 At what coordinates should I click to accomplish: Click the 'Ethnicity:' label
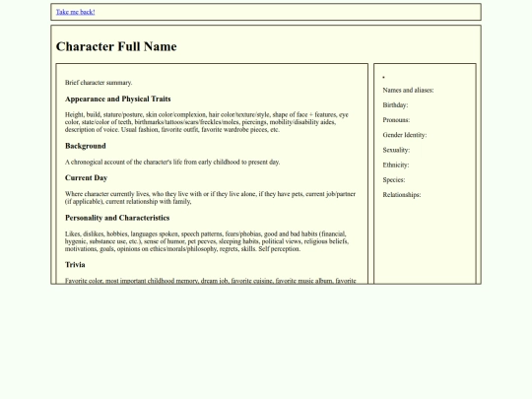pyautogui.click(x=396, y=165)
